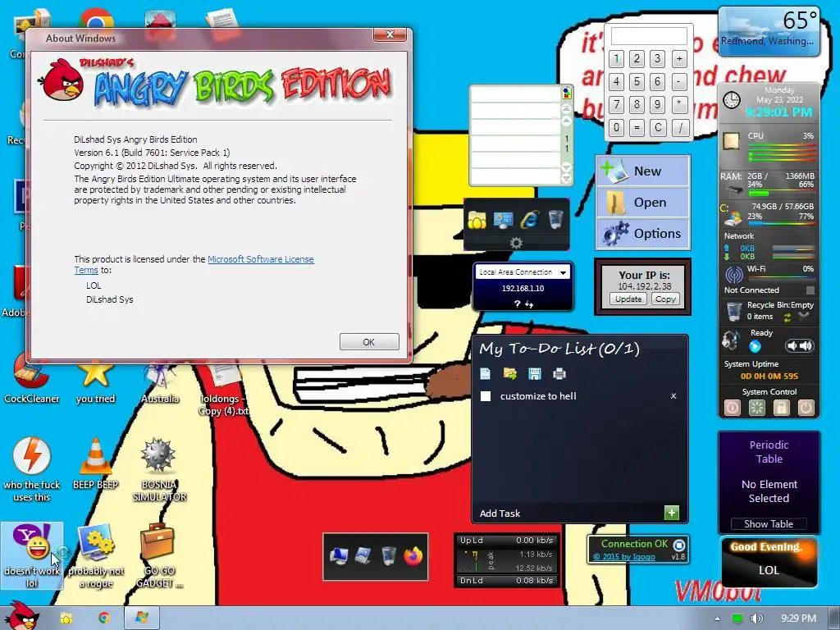The width and height of the screenshot is (840, 630).
Task: Open Chrome from the taskbar
Action: (104, 618)
